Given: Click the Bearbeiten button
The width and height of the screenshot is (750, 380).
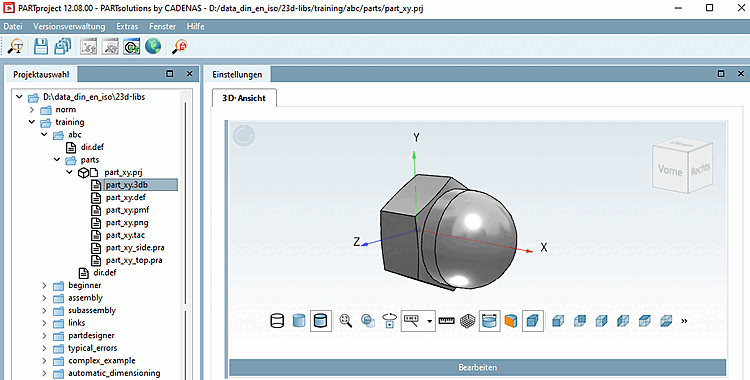Looking at the screenshot, I should point(477,368).
